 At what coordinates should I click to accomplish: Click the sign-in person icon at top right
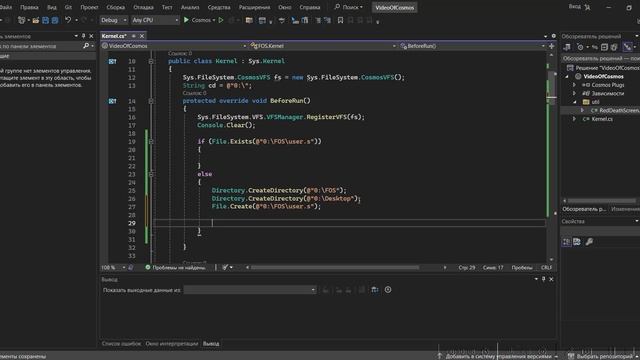pos(587,7)
